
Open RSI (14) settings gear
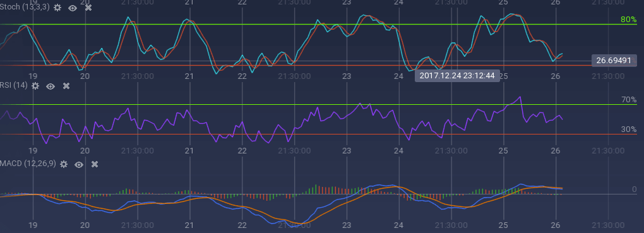point(35,86)
